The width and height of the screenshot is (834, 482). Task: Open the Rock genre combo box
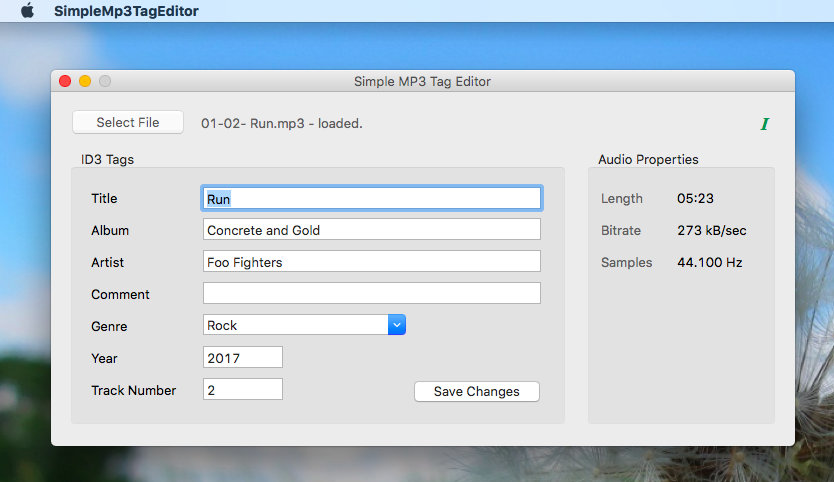(x=304, y=325)
